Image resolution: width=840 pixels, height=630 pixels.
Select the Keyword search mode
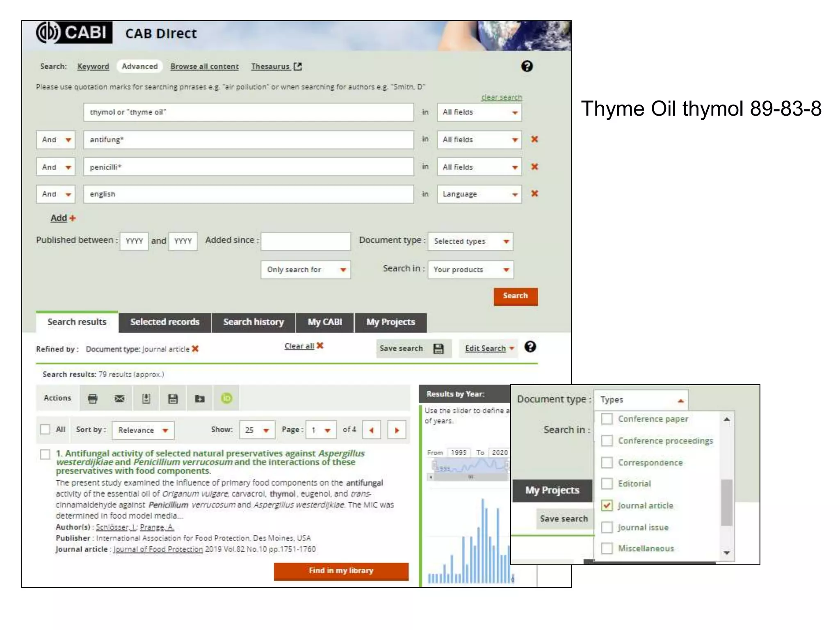[93, 66]
